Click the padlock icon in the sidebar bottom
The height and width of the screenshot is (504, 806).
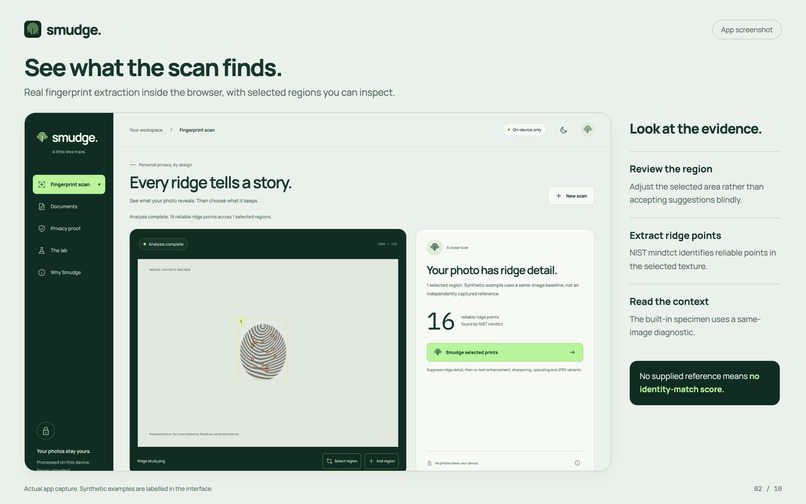coord(46,431)
